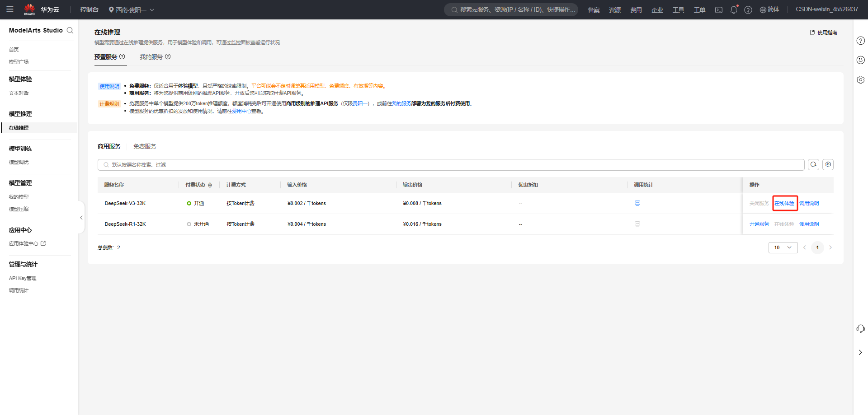Open the 使用指南 guide link
The image size is (868, 415).
click(823, 33)
